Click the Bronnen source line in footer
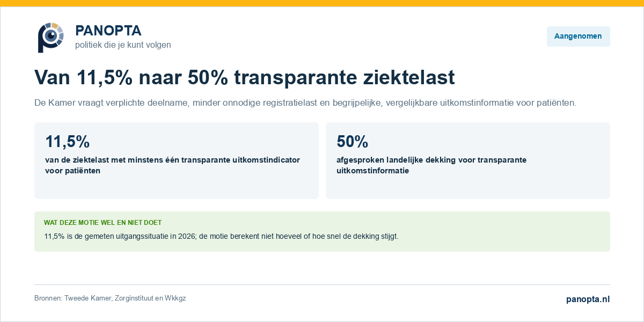This screenshot has height=322, width=644. (x=110, y=298)
